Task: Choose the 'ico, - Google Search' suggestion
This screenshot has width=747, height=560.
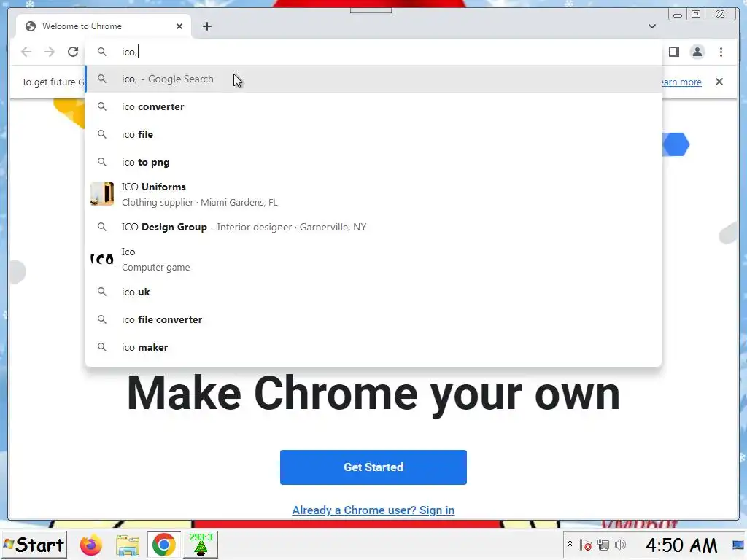Action: point(373,79)
